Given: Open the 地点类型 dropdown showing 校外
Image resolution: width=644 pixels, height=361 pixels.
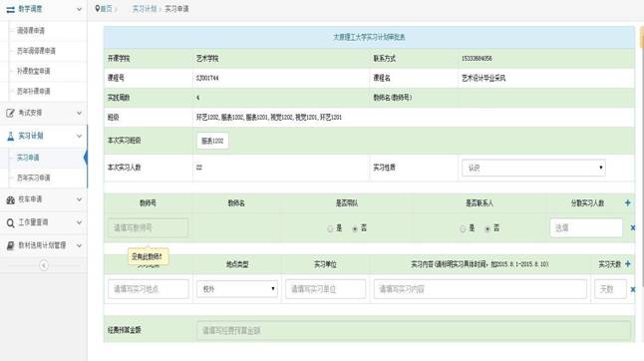Looking at the screenshot, I should pyautogui.click(x=237, y=289).
